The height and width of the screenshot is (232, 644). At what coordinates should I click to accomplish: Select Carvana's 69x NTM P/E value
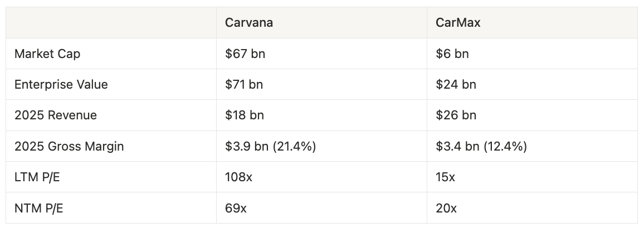point(236,209)
